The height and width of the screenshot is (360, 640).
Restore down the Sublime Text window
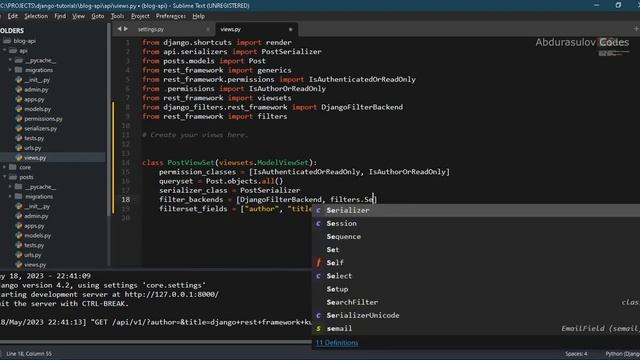618,5
